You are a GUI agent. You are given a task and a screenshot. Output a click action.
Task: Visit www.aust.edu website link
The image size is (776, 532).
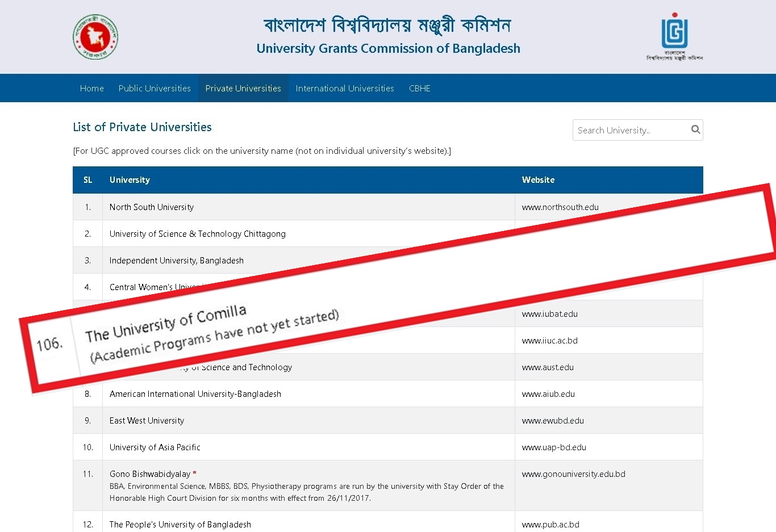(x=548, y=367)
